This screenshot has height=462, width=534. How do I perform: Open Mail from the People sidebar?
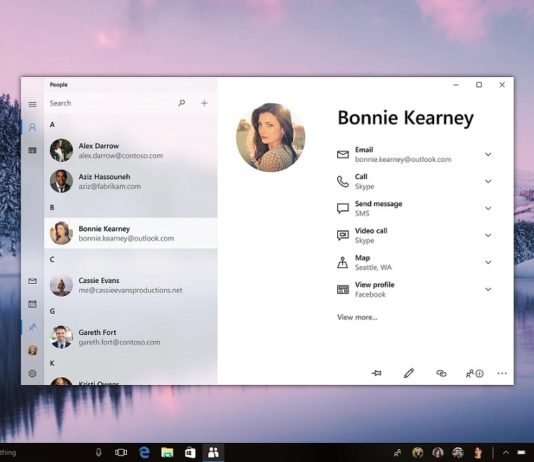click(32, 281)
